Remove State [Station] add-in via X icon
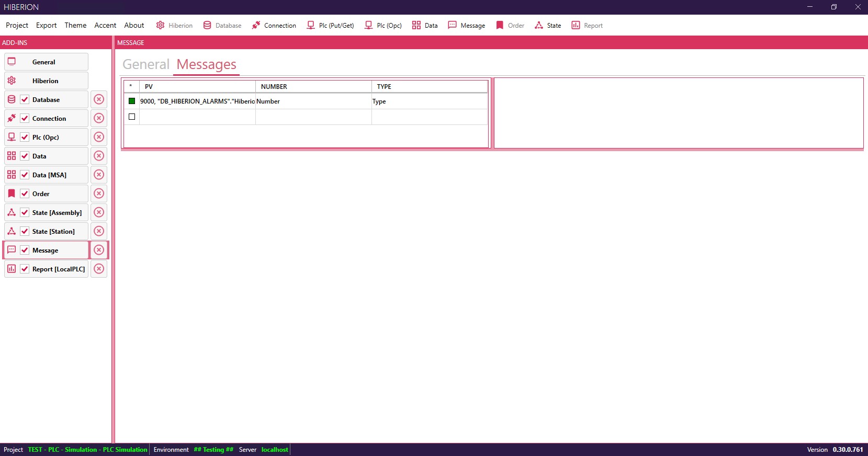This screenshot has height=456, width=868. (99, 231)
